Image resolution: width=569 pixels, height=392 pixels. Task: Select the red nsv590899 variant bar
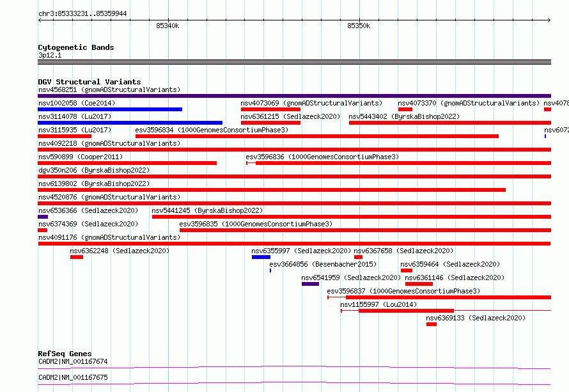click(x=127, y=163)
